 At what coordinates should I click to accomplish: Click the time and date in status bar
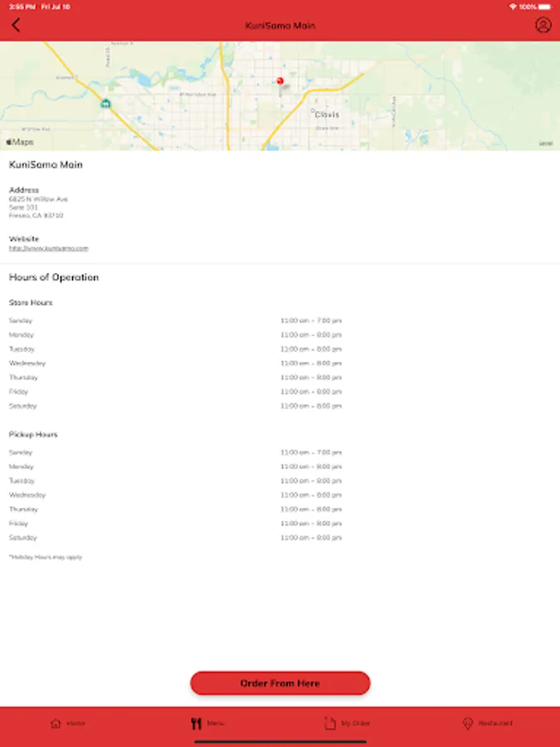point(40,7)
